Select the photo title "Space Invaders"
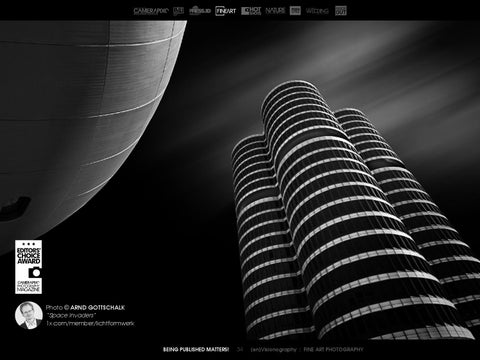The image size is (480, 360). (71, 315)
